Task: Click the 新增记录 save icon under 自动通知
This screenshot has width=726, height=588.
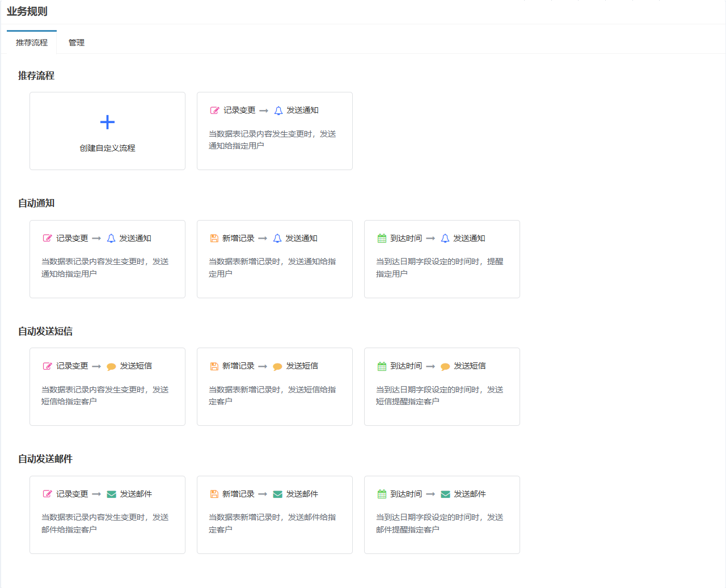Action: (x=214, y=238)
